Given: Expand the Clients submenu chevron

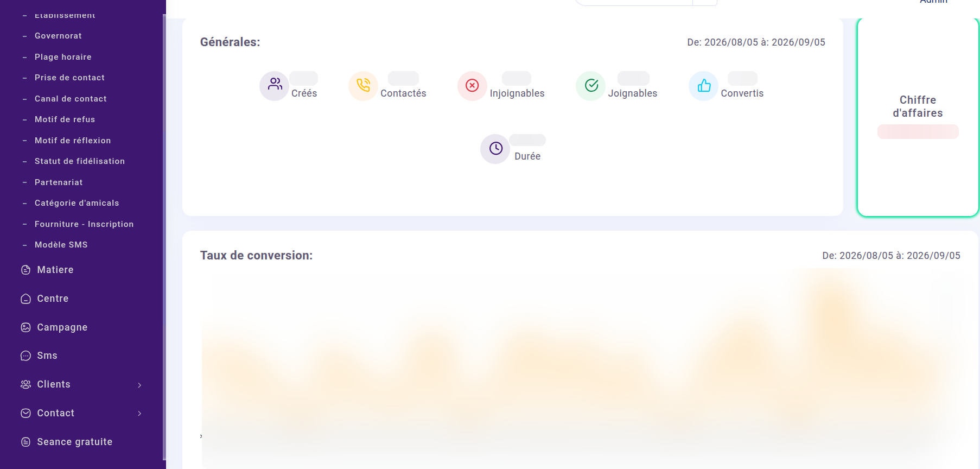Looking at the screenshot, I should point(139,385).
